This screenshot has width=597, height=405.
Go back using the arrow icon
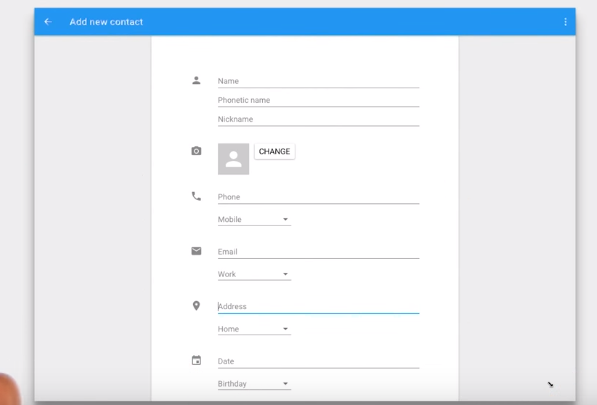coord(48,22)
